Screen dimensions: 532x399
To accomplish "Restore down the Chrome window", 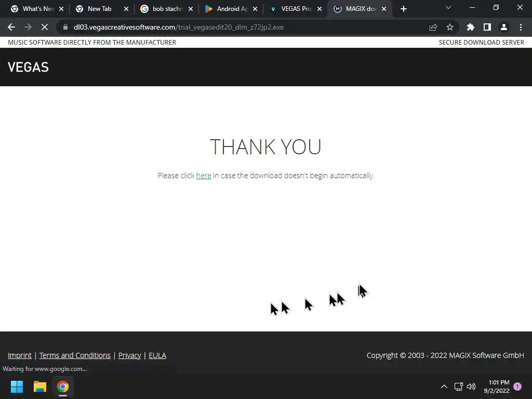I will click(496, 7).
